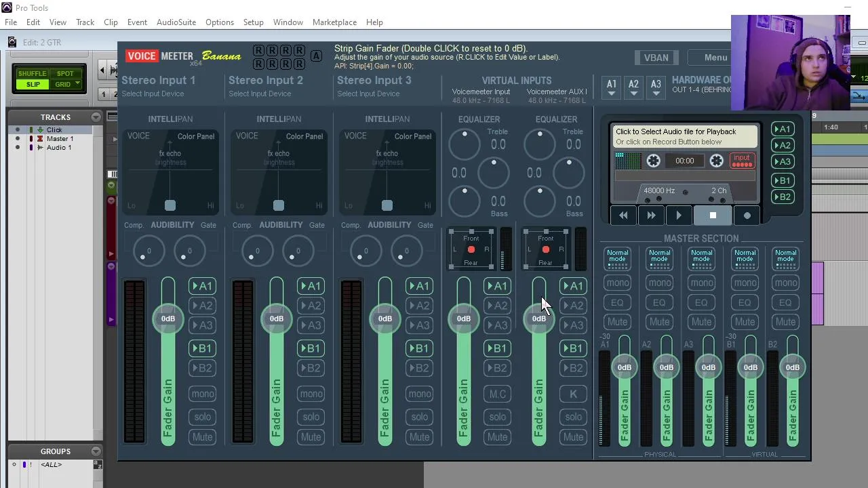Select input device for Stereo Input 2
Viewport: 868px width, 488px height.
pos(260,94)
